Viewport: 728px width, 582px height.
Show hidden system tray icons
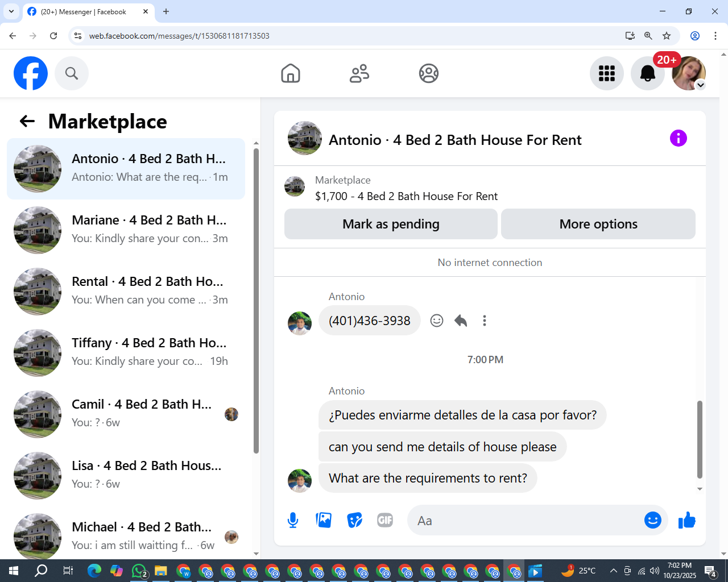613,571
